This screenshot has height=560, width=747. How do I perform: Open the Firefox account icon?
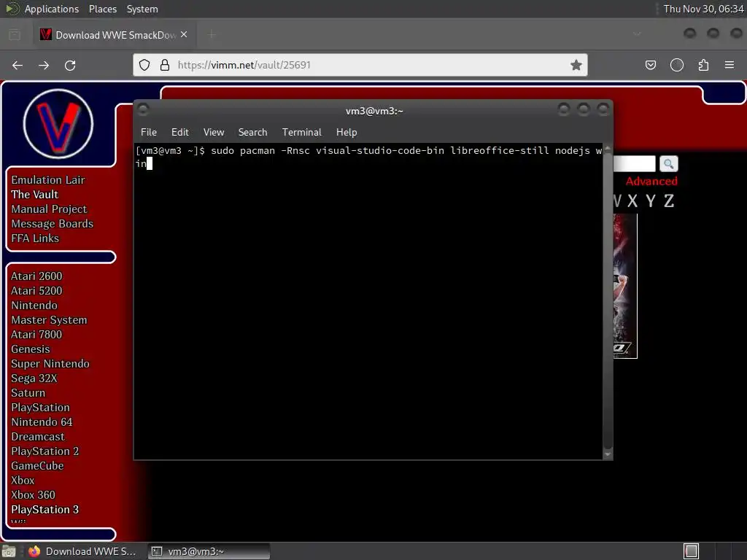pos(677,65)
